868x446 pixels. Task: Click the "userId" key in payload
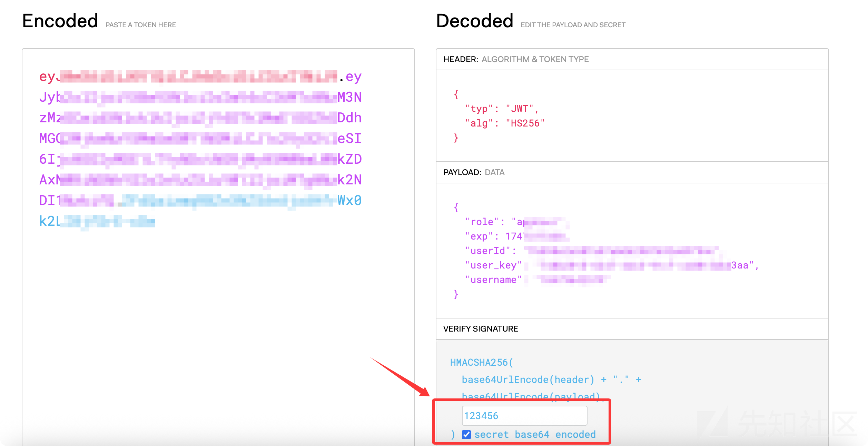click(487, 251)
